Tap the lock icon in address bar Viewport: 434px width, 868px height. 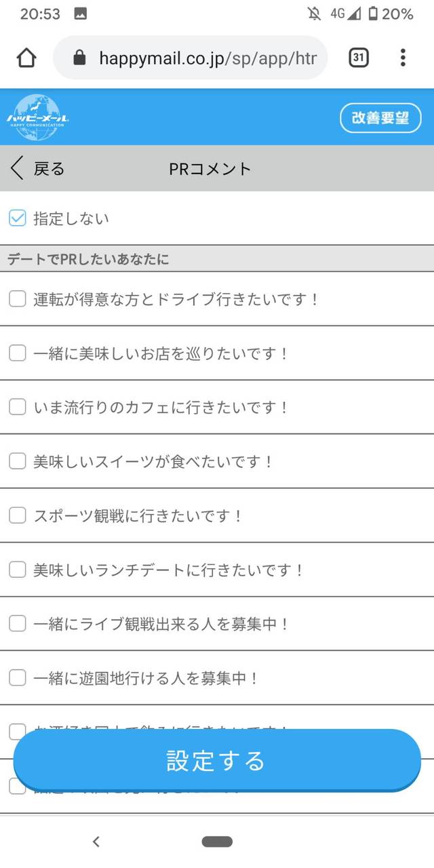click(x=79, y=58)
